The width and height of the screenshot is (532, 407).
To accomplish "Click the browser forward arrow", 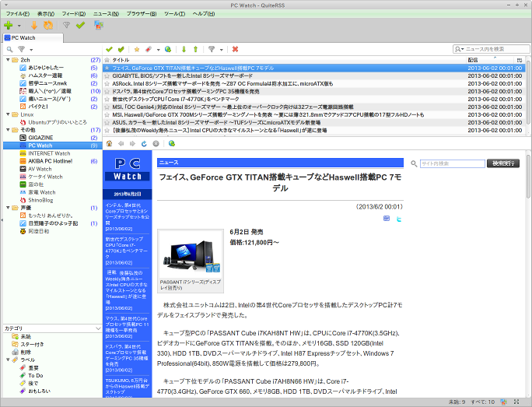I will point(133,144).
